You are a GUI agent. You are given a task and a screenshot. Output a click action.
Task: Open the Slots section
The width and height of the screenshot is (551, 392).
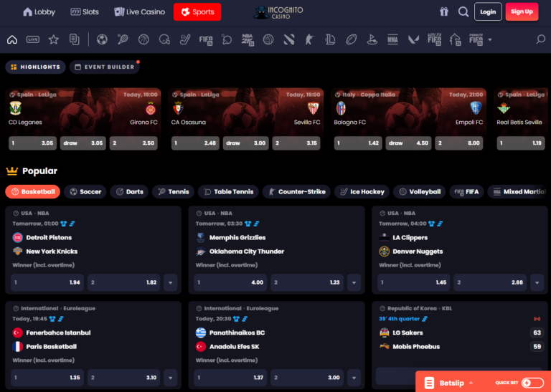[x=85, y=12]
